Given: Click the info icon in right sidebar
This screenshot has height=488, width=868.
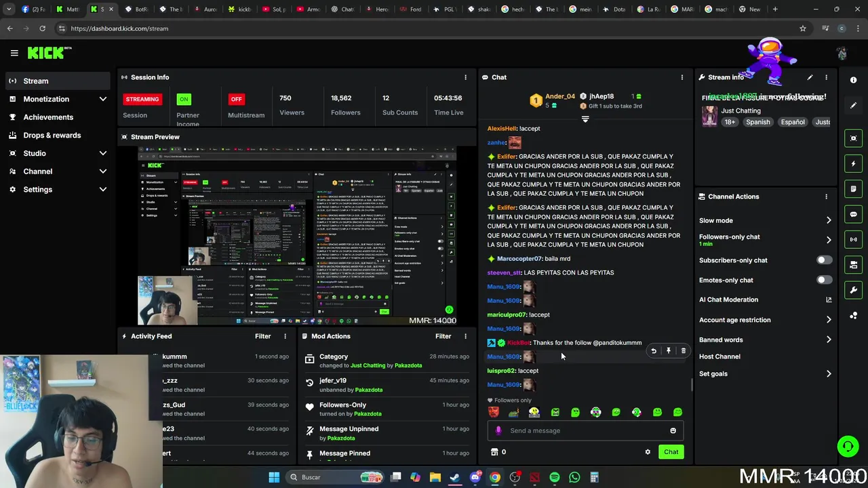Looking at the screenshot, I should (x=854, y=80).
